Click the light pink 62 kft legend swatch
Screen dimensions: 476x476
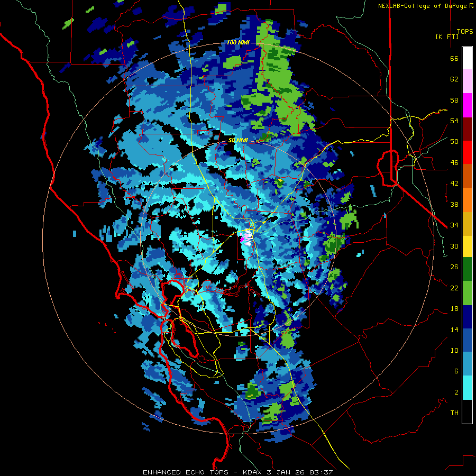[x=467, y=81]
